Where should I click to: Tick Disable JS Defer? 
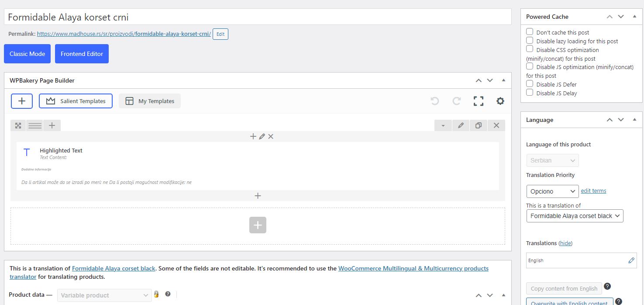point(530,83)
